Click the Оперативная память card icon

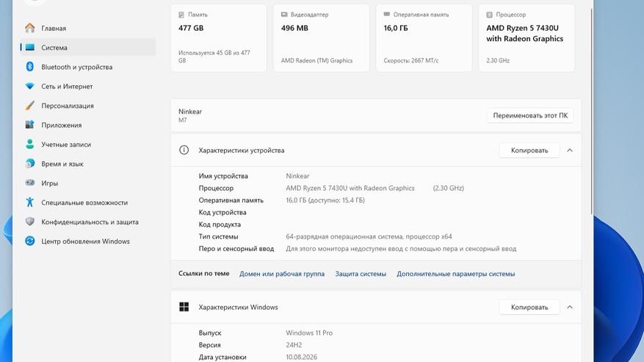coord(386,15)
